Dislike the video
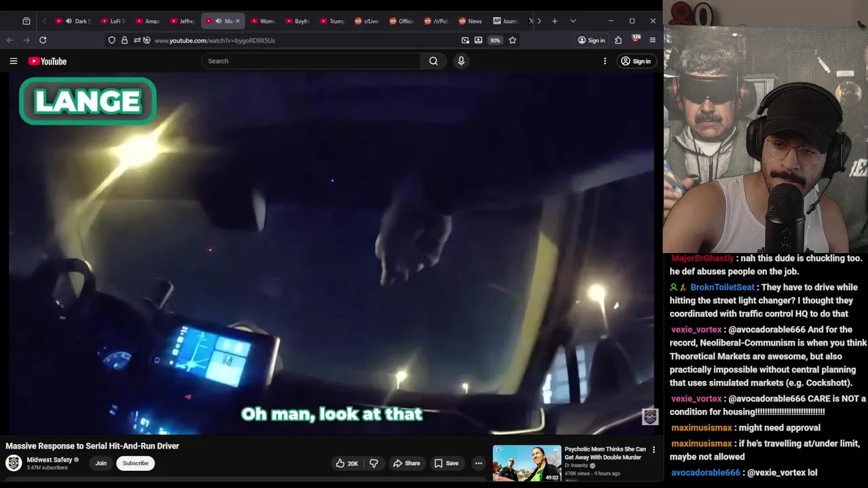This screenshot has width=868, height=488. coord(374,464)
